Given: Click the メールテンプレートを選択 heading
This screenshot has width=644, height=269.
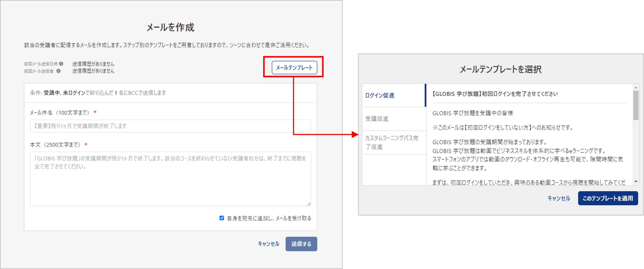Looking at the screenshot, I should click(501, 69).
